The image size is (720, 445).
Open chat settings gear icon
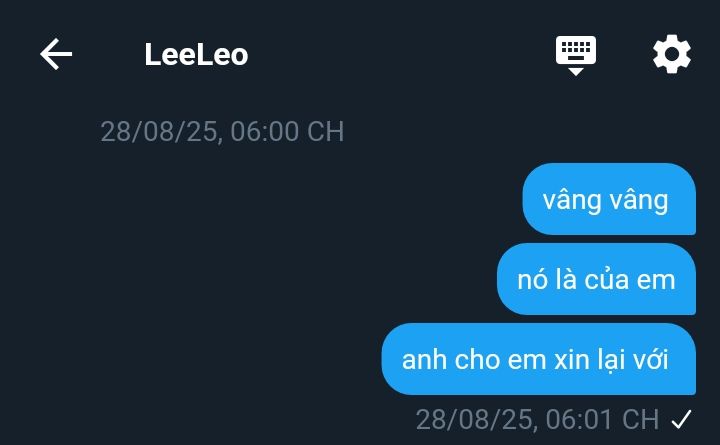tap(672, 54)
